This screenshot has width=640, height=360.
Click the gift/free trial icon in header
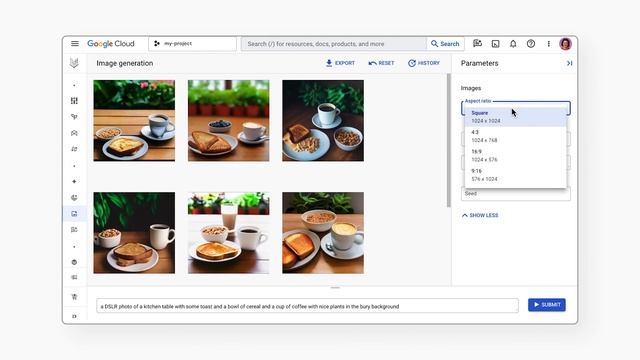coord(477,43)
